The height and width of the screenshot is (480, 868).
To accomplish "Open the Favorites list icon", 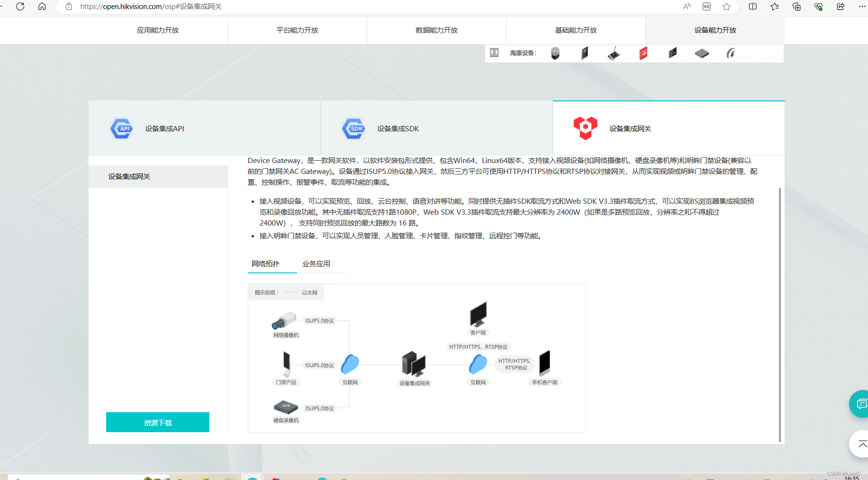I will click(775, 7).
